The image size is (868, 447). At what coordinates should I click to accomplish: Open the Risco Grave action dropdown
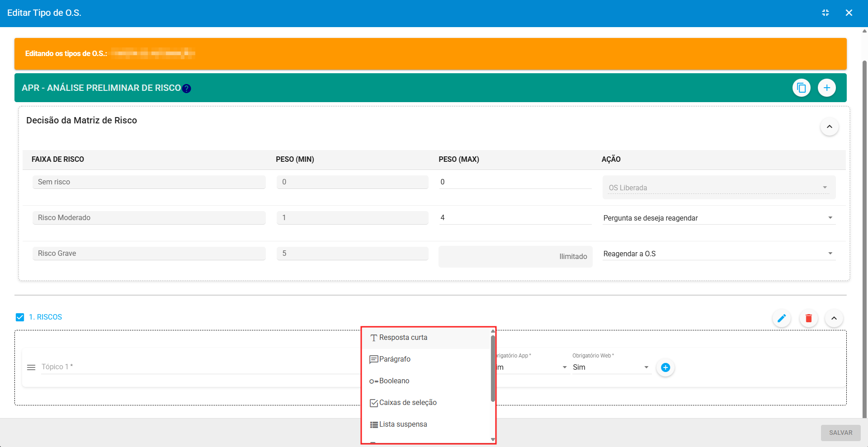pos(718,254)
